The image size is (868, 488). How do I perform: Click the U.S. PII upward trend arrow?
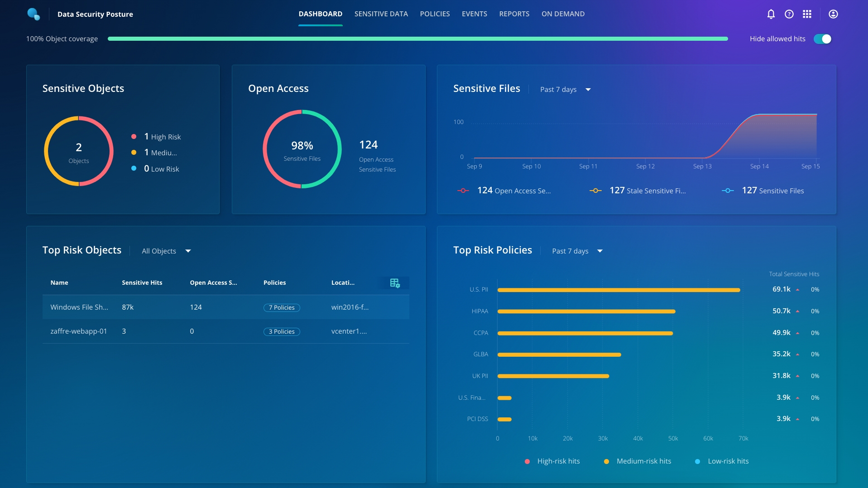[797, 290]
